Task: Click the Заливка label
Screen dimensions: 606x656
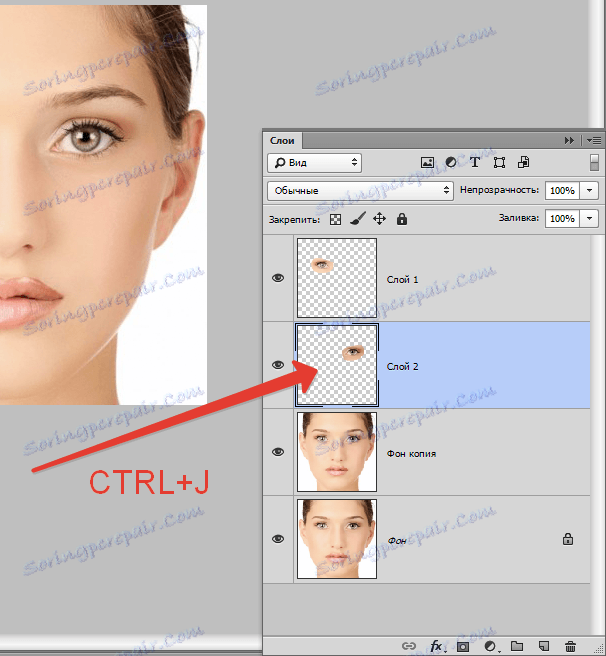Action: [x=519, y=218]
